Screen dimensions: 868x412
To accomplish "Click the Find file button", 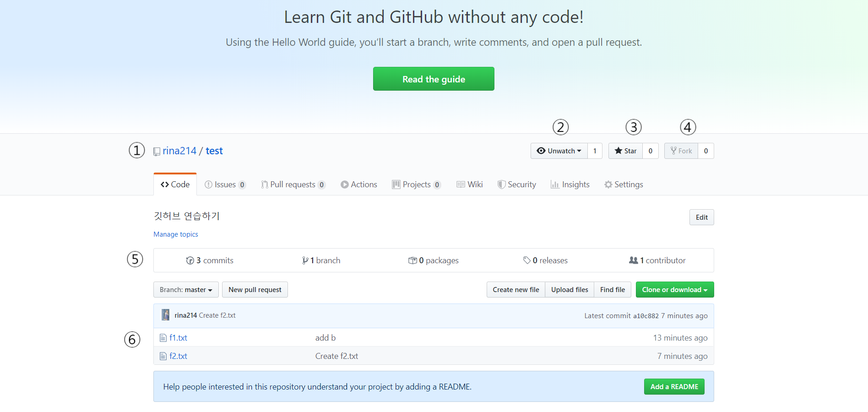I will pos(613,290).
